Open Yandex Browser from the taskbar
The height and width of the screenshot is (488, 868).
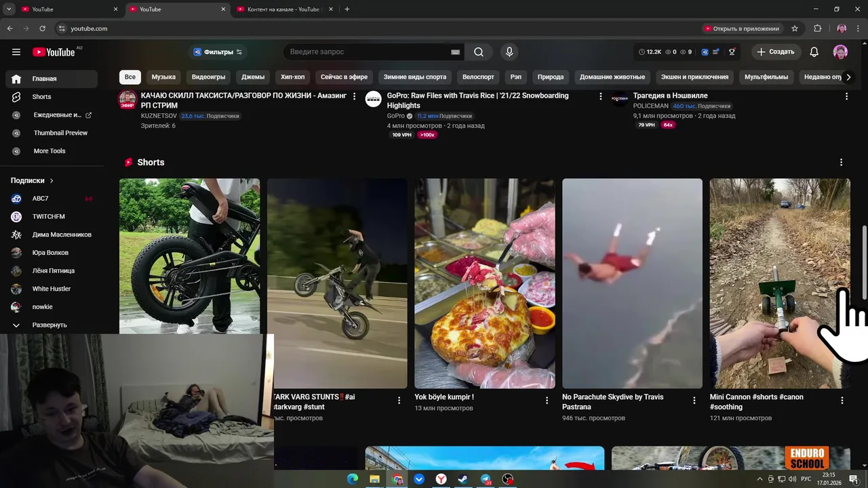[441, 479]
